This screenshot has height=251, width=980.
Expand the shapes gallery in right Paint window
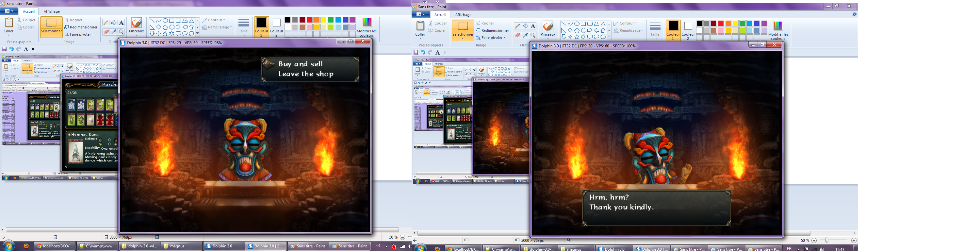(609, 37)
